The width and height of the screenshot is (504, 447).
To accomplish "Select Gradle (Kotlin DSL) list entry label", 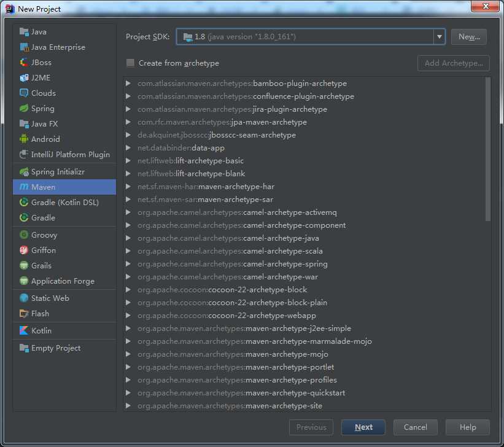I will pos(65,202).
